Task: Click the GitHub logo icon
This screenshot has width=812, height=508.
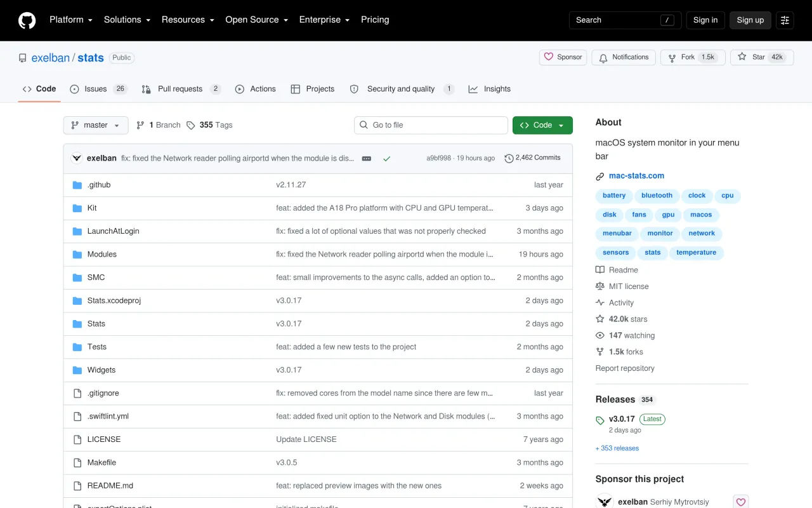Action: click(27, 20)
